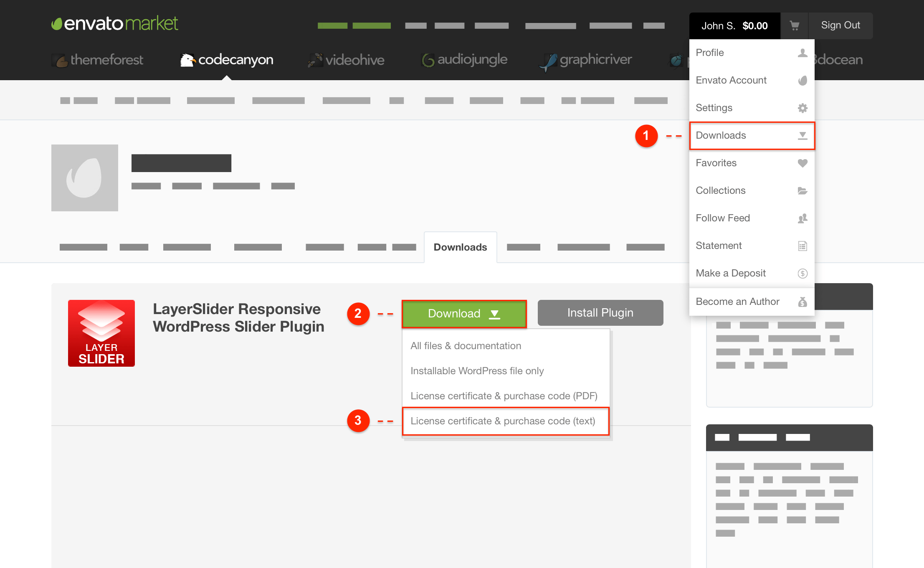924x568 pixels.
Task: Go to the 3DOcean marketplace
Action: (838, 60)
